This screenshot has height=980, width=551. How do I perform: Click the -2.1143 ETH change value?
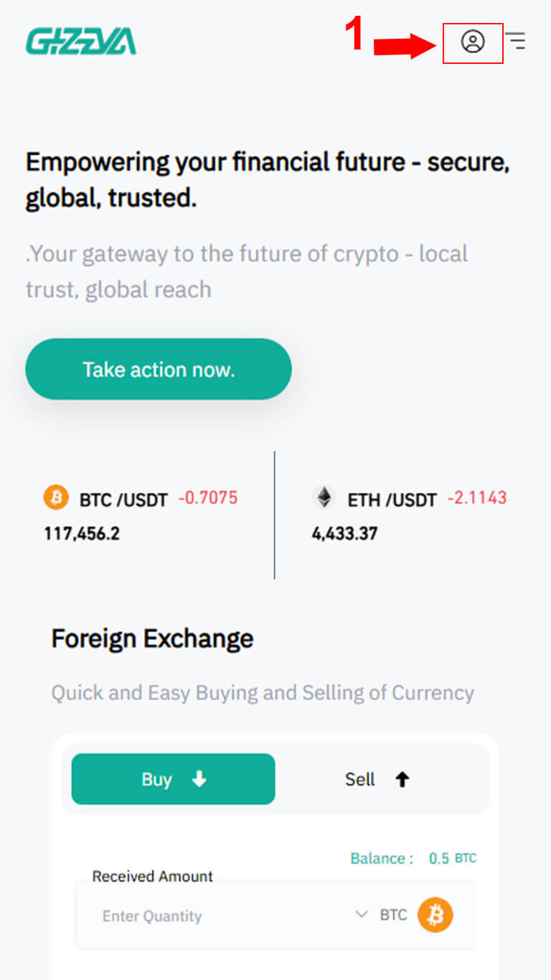coord(477,498)
